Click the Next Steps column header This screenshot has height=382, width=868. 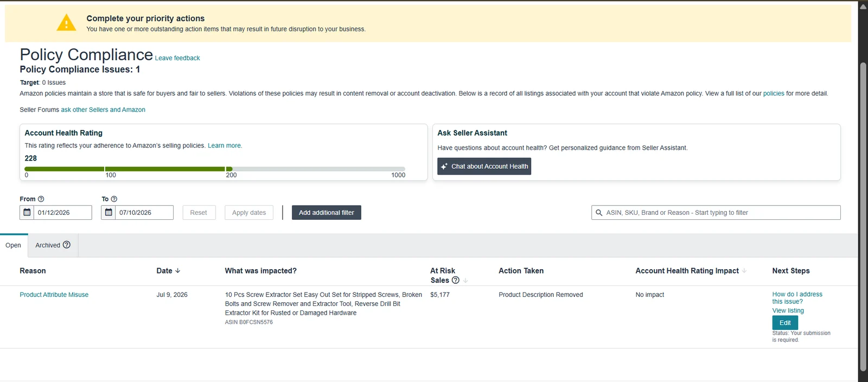791,271
